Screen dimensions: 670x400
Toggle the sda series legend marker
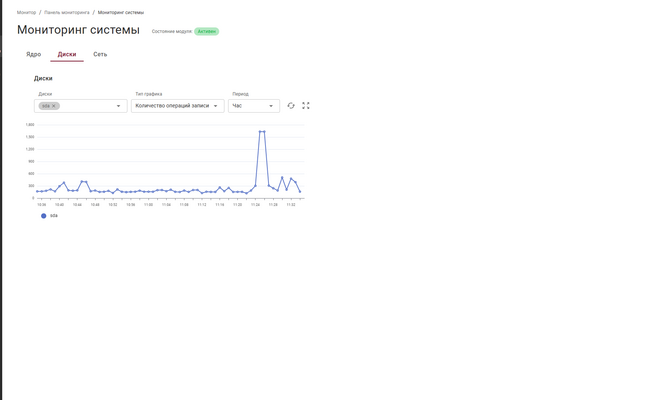43,216
